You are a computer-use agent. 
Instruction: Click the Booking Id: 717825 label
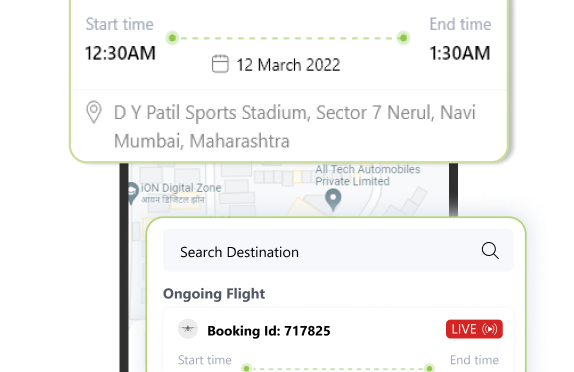coord(269,331)
